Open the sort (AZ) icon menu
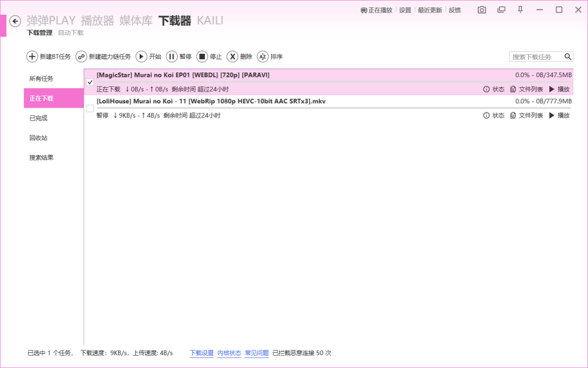Viewport: 588px width, 368px height. [263, 57]
